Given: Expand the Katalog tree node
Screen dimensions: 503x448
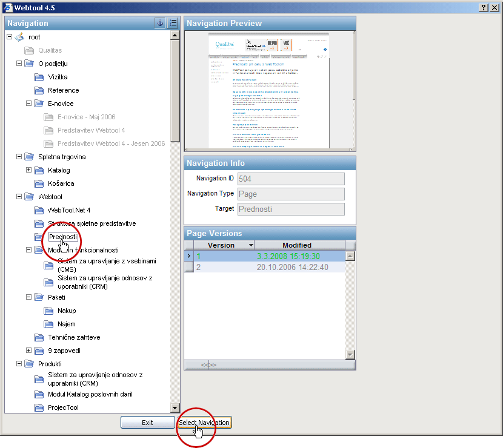Looking at the screenshot, I should pos(28,170).
